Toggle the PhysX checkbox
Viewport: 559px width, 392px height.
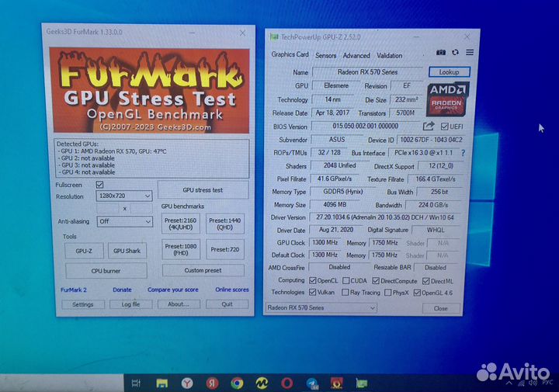(388, 293)
